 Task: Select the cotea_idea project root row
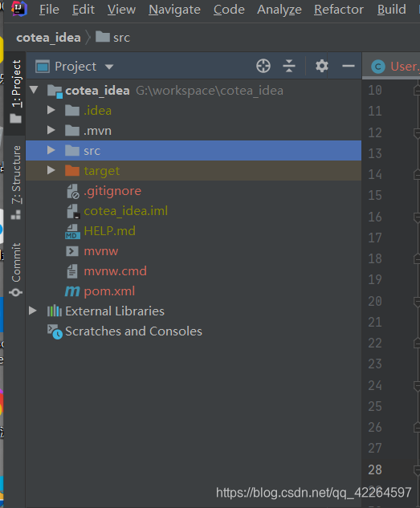coord(194,91)
